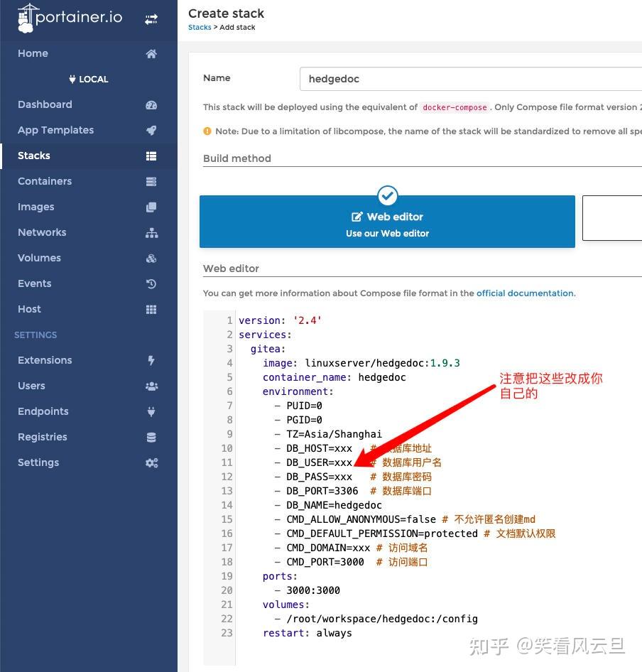Select the Web editor build method

[387, 220]
